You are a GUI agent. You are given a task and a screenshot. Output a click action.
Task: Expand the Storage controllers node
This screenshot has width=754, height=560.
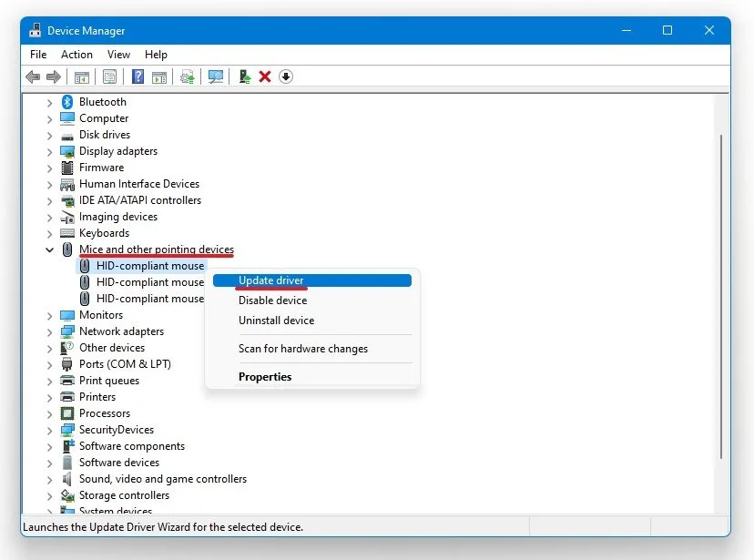[49, 496]
